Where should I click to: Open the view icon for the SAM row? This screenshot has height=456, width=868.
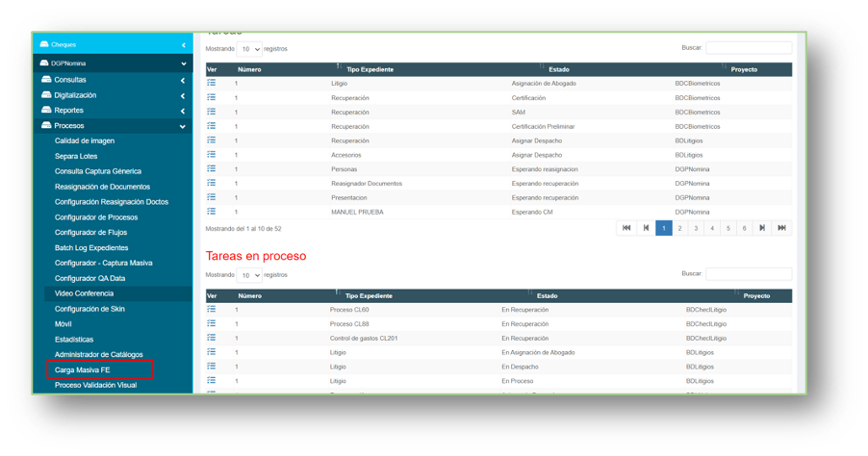click(x=212, y=112)
